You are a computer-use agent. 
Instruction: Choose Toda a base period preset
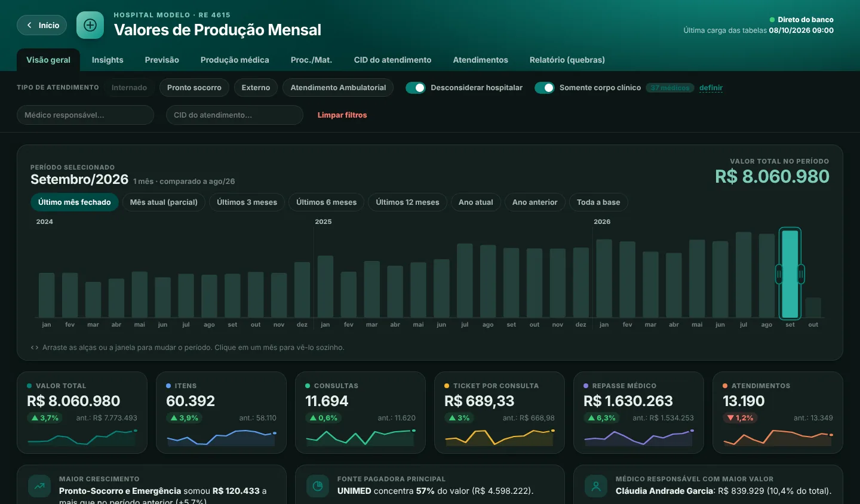click(x=598, y=202)
